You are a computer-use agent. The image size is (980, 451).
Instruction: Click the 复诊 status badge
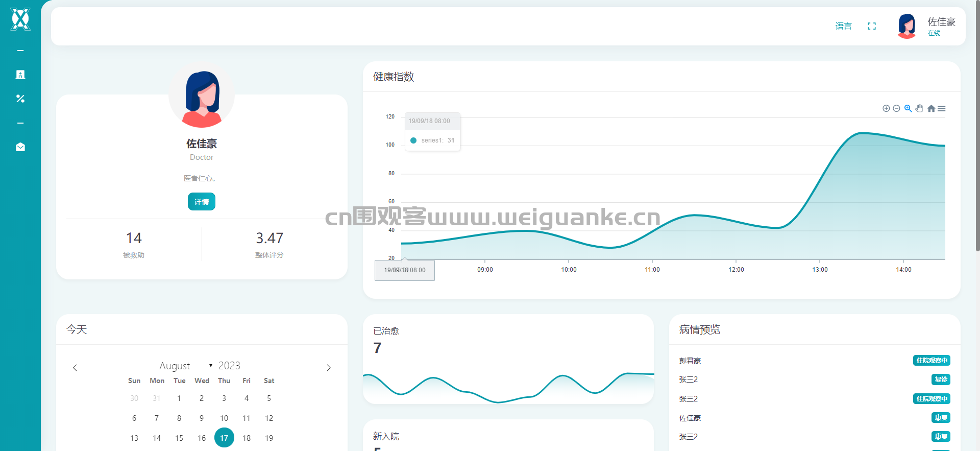(941, 379)
